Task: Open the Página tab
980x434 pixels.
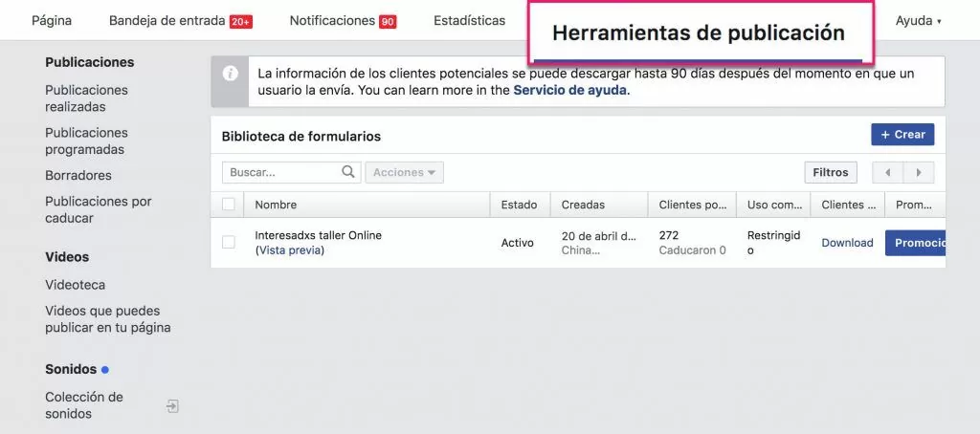Action: click(x=52, y=21)
